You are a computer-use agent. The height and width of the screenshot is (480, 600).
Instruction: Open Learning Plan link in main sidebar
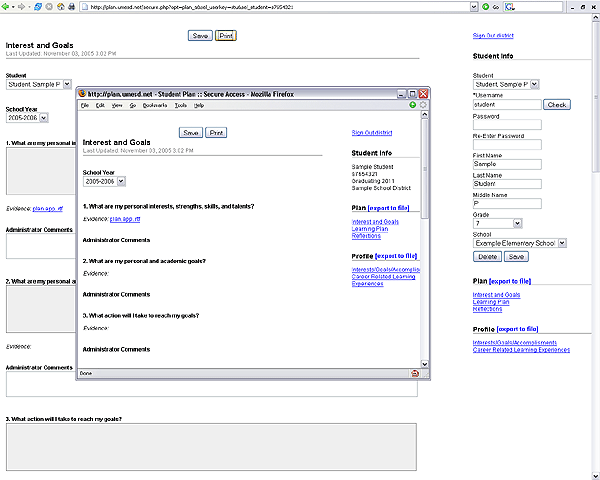491,302
